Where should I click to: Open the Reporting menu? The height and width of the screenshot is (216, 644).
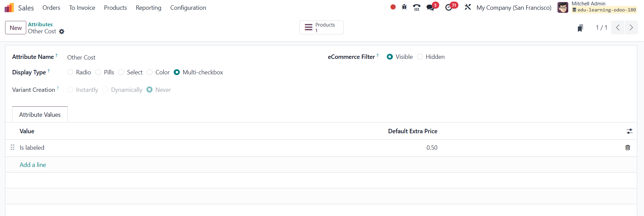pos(148,8)
